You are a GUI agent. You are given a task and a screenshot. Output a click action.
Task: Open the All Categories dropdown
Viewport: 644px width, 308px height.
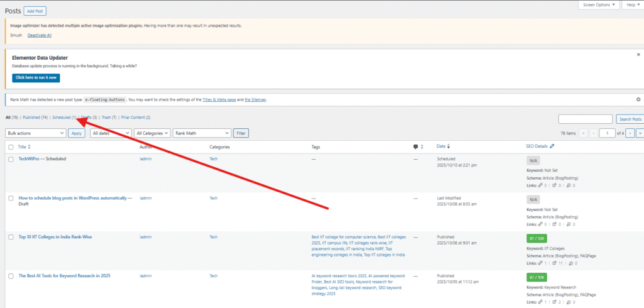153,133
